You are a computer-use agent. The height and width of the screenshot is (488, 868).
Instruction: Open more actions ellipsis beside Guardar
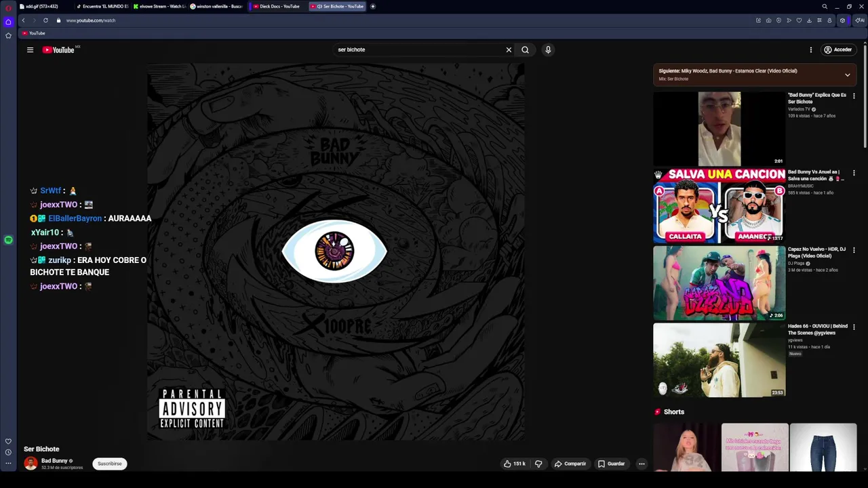[642, 464]
